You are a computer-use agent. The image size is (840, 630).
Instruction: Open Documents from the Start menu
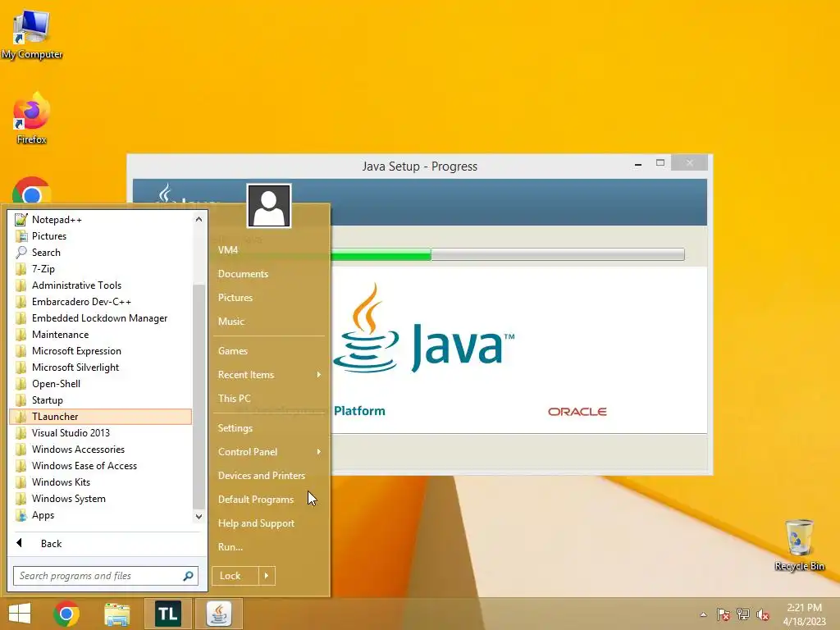(x=269, y=274)
